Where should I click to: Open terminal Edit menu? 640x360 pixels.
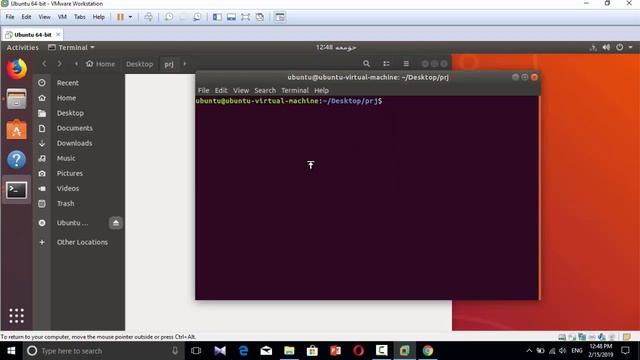pos(221,91)
